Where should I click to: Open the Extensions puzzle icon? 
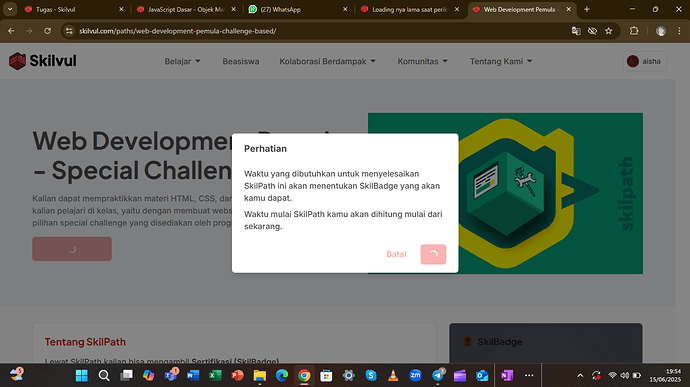(x=634, y=31)
